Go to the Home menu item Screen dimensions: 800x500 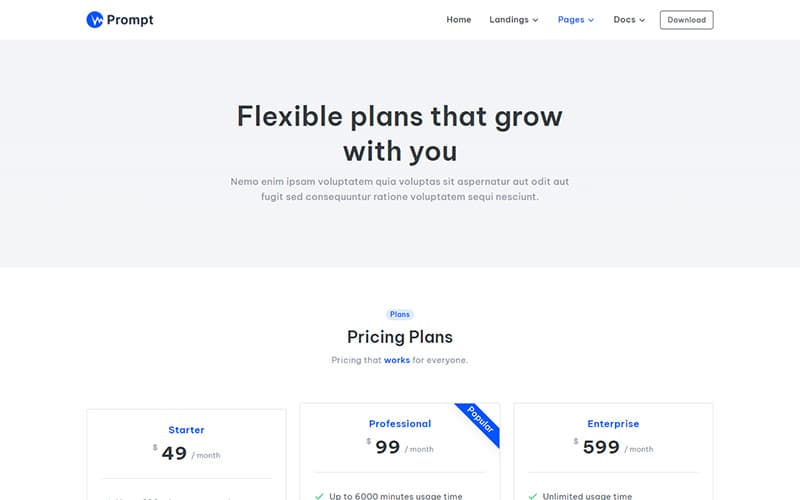tap(459, 20)
